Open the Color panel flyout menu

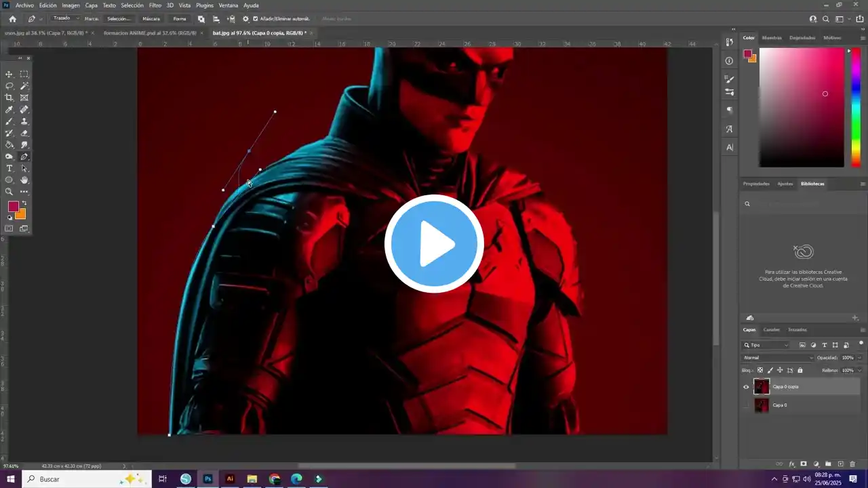pos(863,38)
